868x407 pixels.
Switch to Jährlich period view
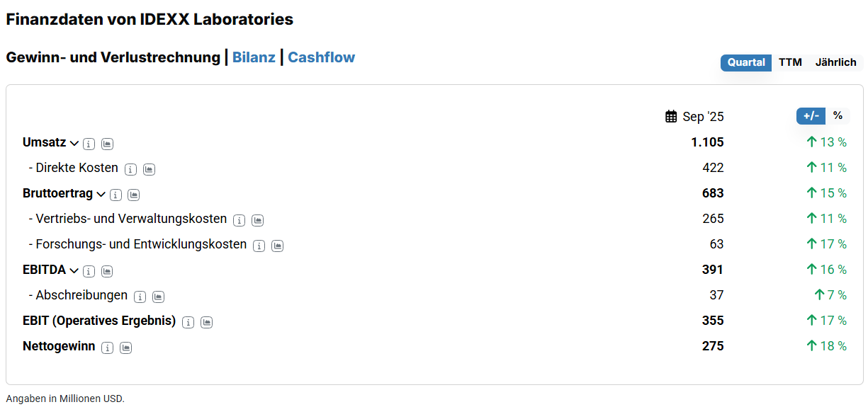click(x=835, y=62)
